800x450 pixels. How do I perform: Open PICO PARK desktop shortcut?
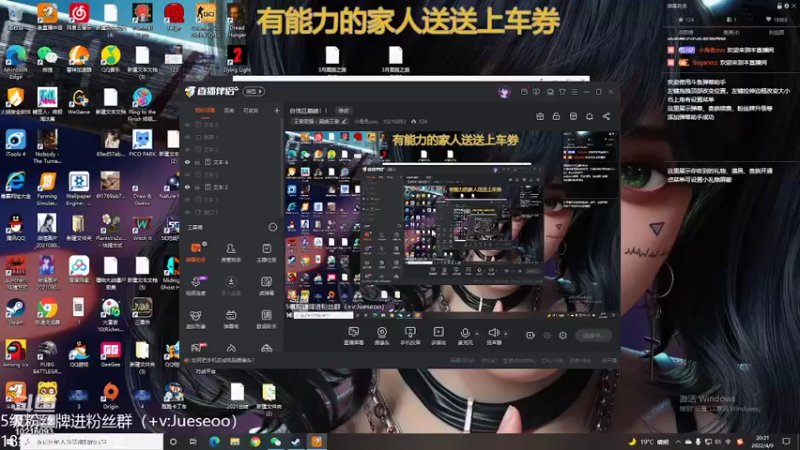pyautogui.click(x=142, y=143)
